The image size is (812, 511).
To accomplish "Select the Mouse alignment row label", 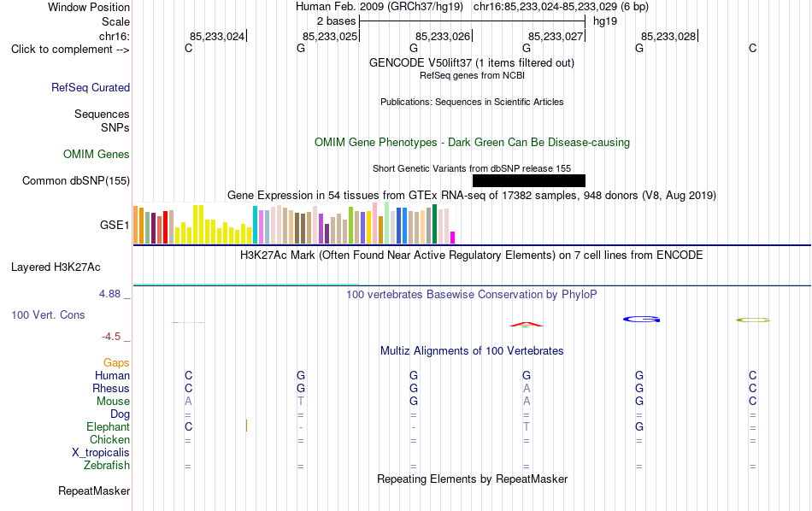I will 113,402.
